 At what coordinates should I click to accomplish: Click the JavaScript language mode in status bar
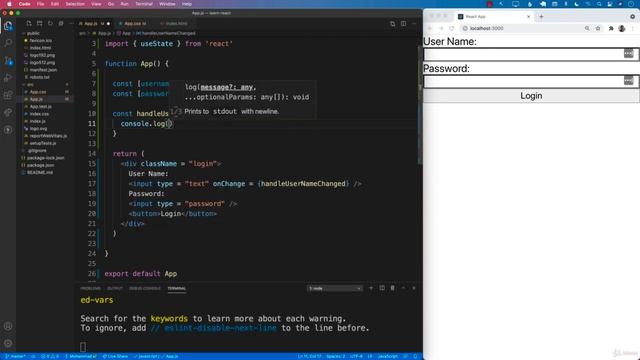tap(387, 356)
